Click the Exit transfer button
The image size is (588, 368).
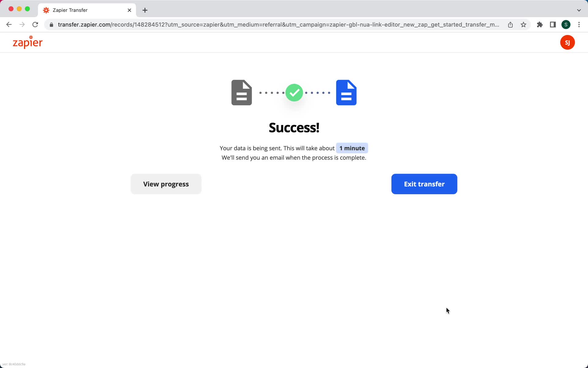(424, 184)
